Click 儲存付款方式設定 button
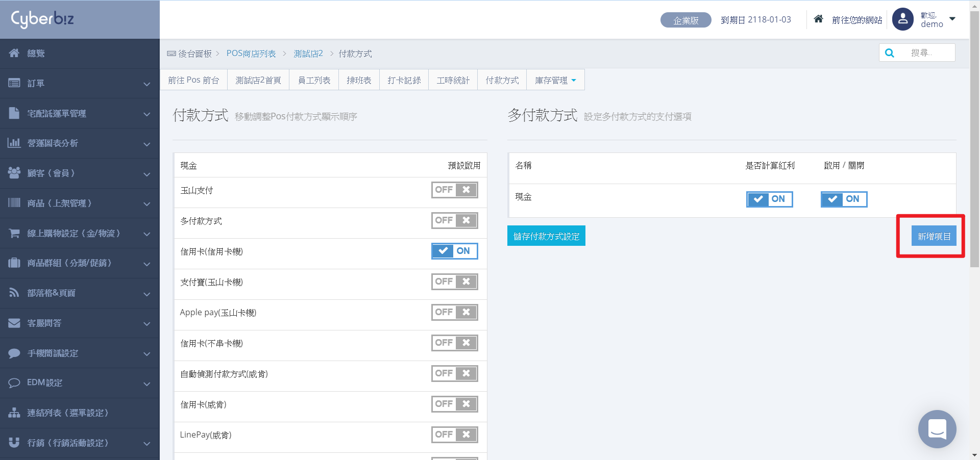This screenshot has height=460, width=980. coord(546,236)
